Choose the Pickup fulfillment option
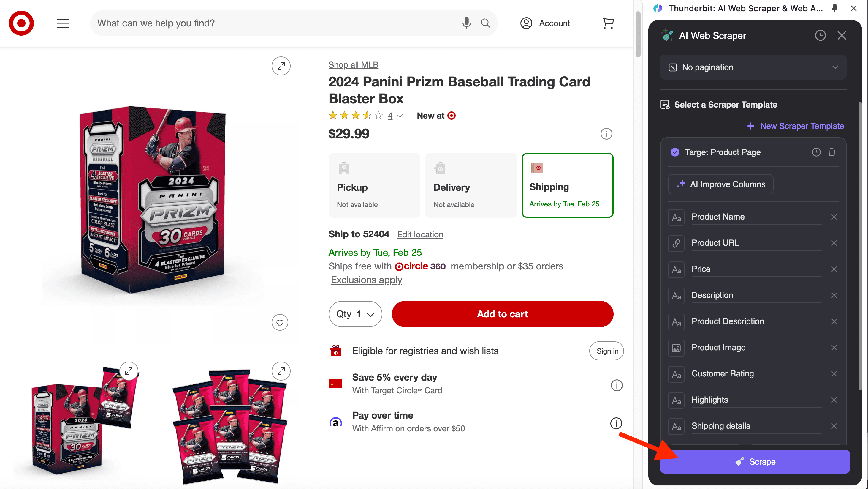This screenshot has height=489, width=868. [x=374, y=185]
